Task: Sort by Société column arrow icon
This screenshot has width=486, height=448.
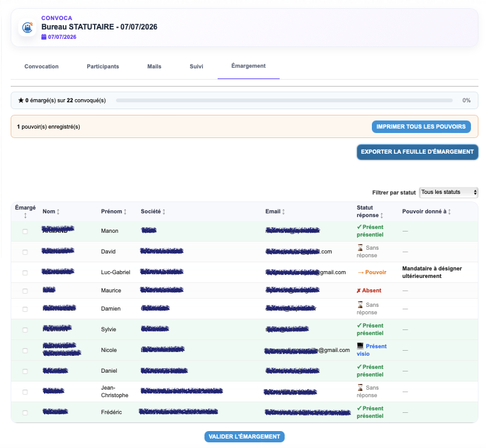Action: [164, 211]
